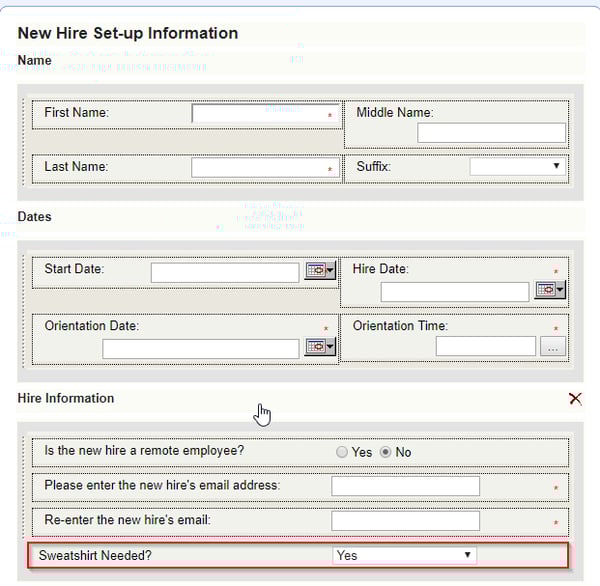Screen dimensions: 600x586
Task: Open the Hire Date calendar picker
Action: coord(550,290)
